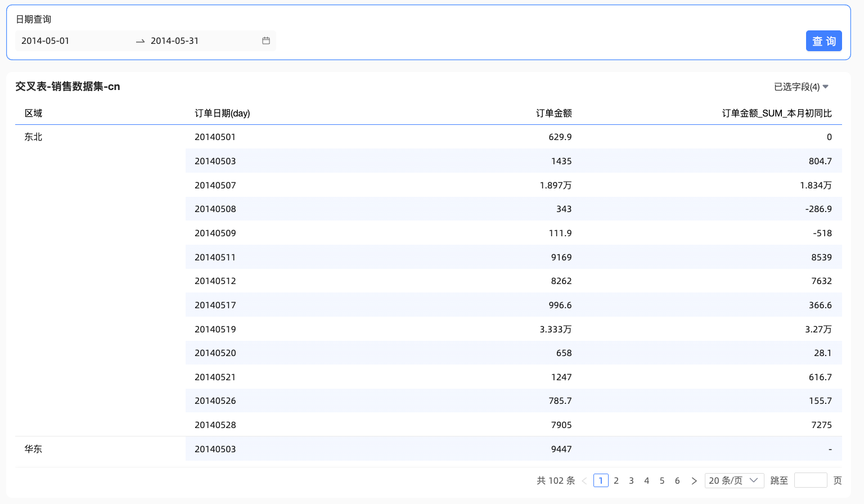Click date cell 20140528
The height and width of the screenshot is (504, 864).
coord(215,425)
